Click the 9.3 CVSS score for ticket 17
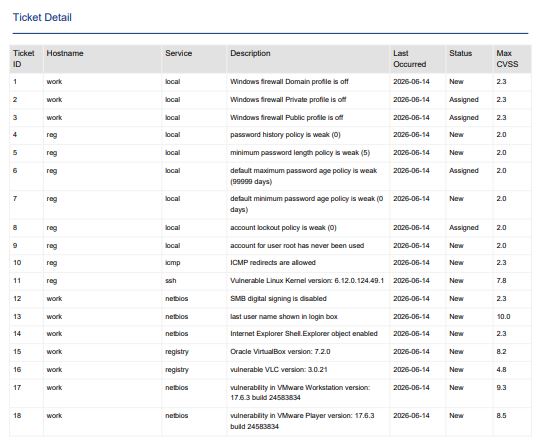The width and height of the screenshot is (540, 444). 501,387
